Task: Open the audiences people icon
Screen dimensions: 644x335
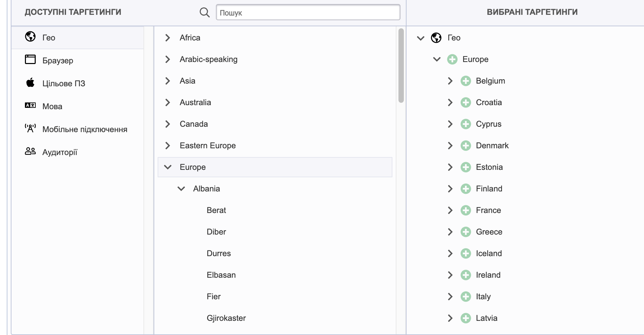Action: pyautogui.click(x=30, y=151)
